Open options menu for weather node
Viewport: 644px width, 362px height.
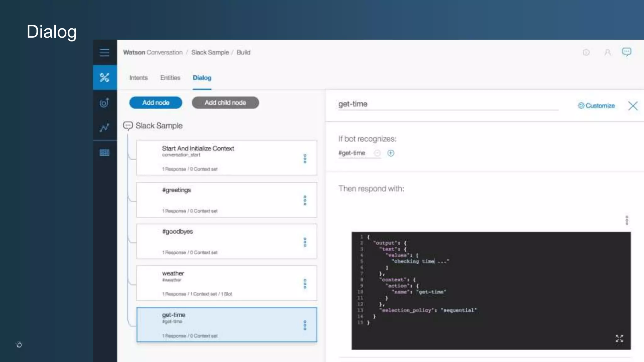point(305,284)
